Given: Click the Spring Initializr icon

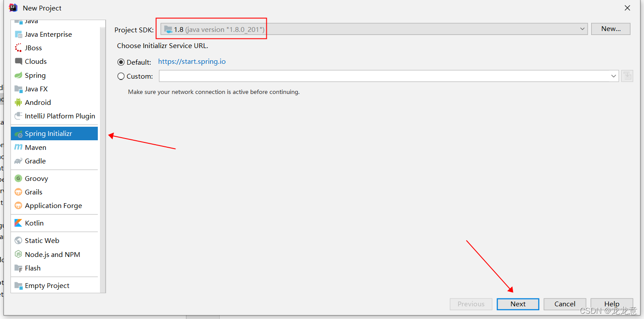Looking at the screenshot, I should click(18, 134).
